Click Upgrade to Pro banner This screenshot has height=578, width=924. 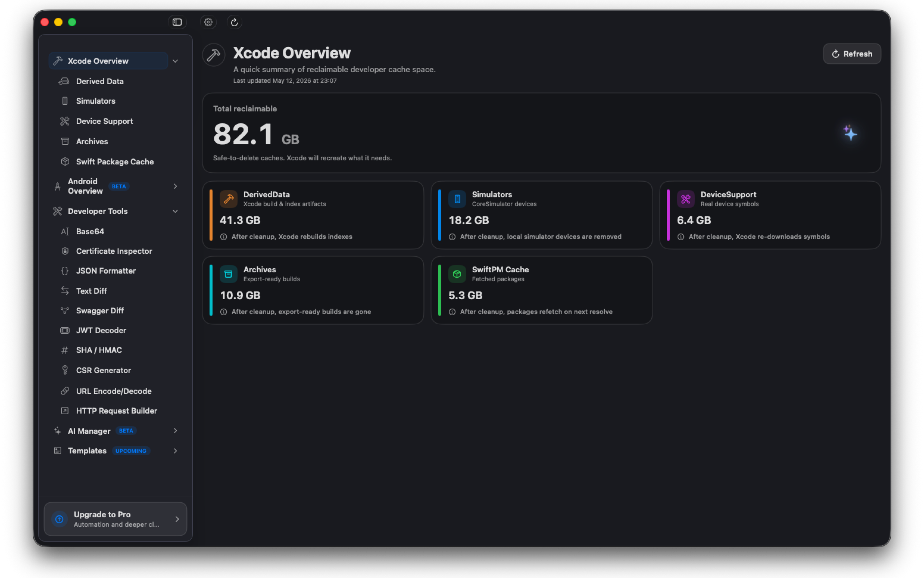coord(116,519)
